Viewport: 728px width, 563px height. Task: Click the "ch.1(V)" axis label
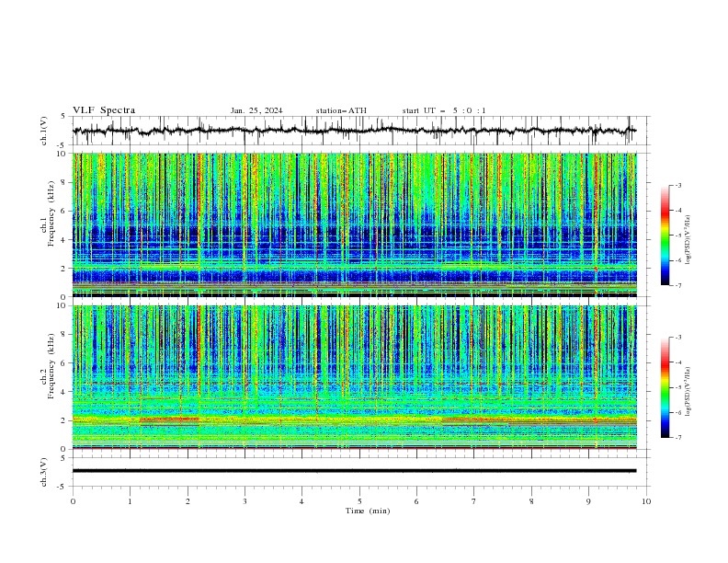click(44, 131)
